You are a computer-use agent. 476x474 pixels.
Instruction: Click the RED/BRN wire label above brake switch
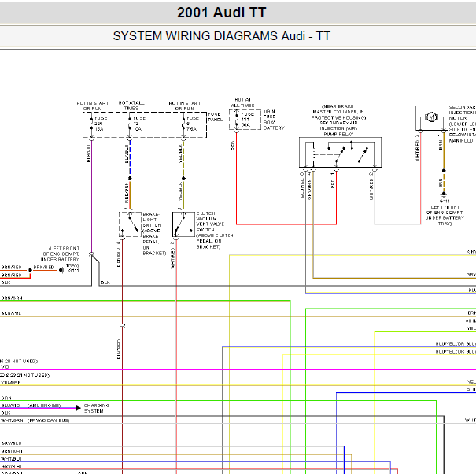[x=127, y=193]
